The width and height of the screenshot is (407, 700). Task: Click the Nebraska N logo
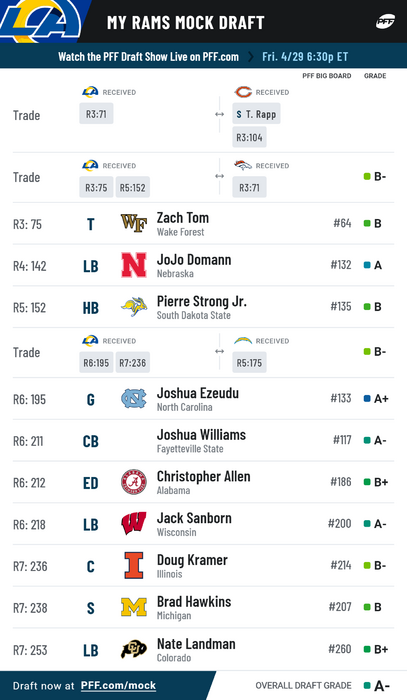pos(134,265)
